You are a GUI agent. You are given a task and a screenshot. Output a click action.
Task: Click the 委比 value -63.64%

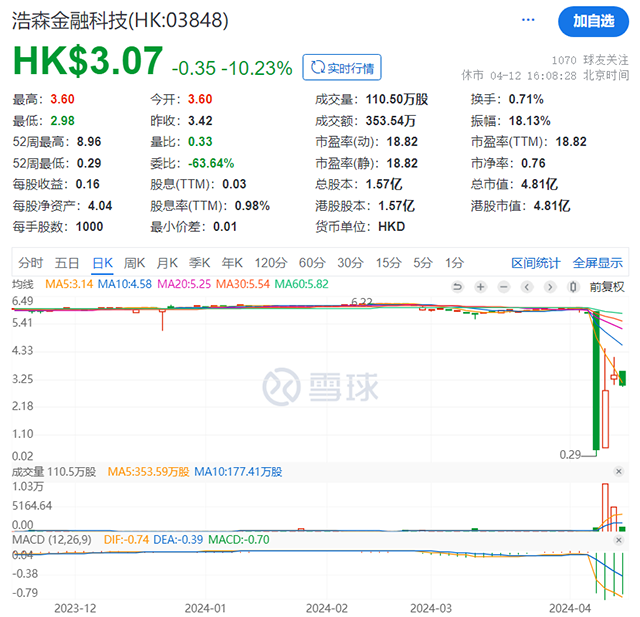tap(211, 163)
